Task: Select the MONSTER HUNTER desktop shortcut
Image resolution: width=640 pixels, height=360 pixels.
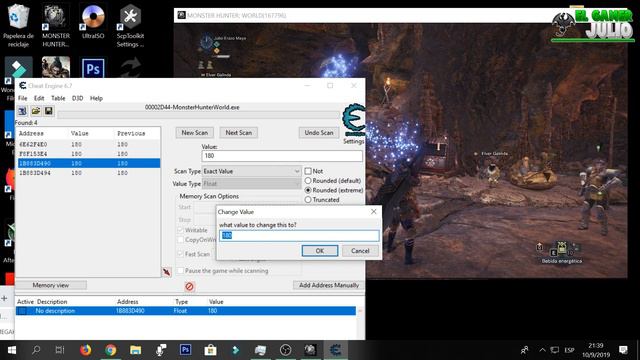Action: tap(56, 27)
